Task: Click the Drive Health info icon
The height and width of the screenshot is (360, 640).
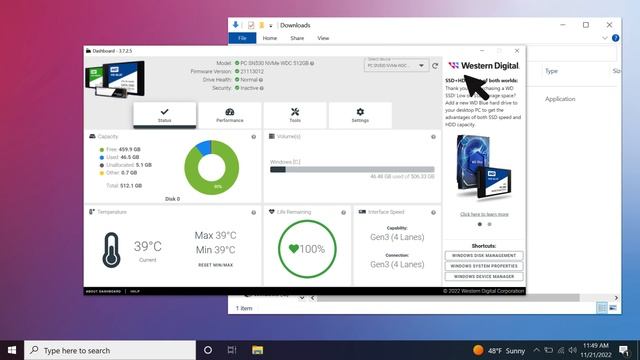Action: pyautogui.click(x=261, y=80)
